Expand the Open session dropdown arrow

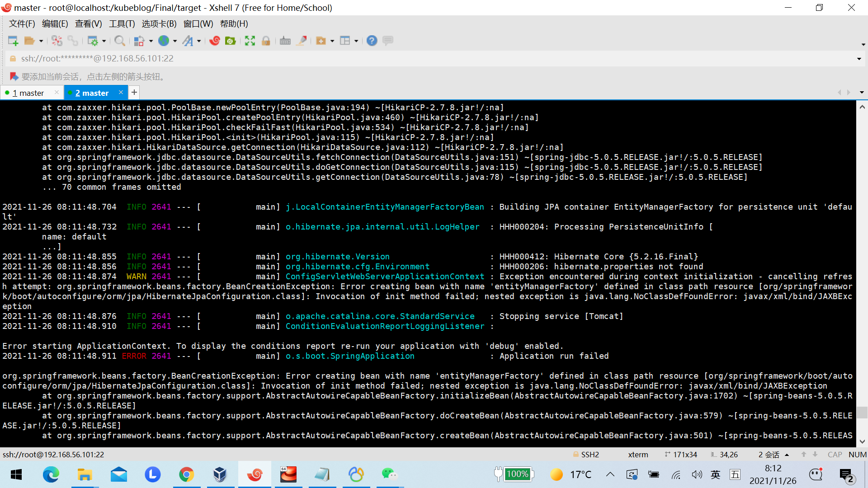tap(41, 41)
